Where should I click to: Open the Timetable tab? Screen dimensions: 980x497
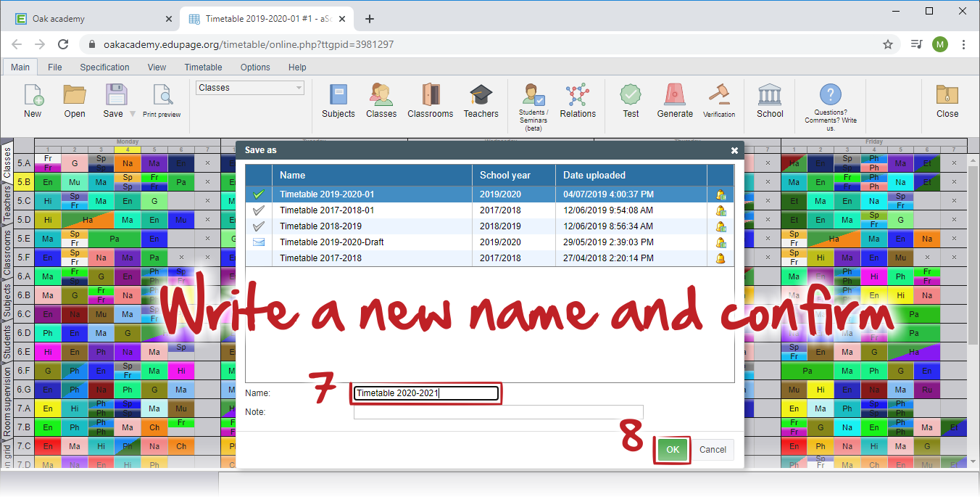coord(203,67)
